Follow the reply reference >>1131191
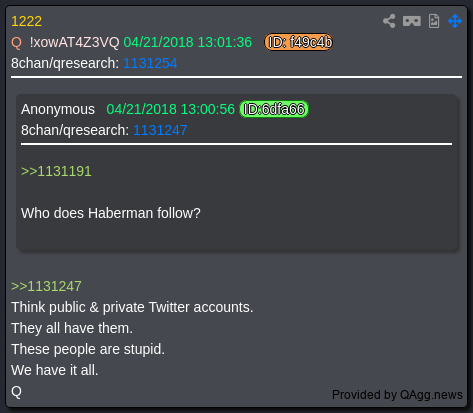The height and width of the screenshot is (413, 473). point(56,171)
